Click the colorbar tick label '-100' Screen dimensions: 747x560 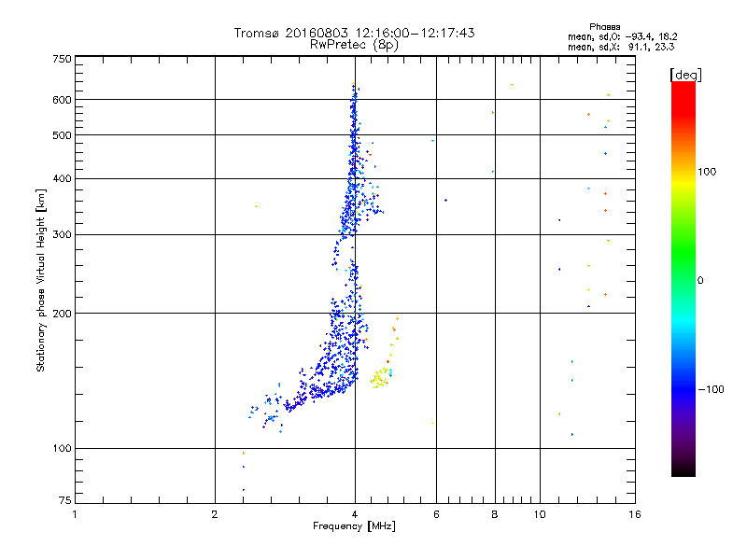click(x=712, y=389)
